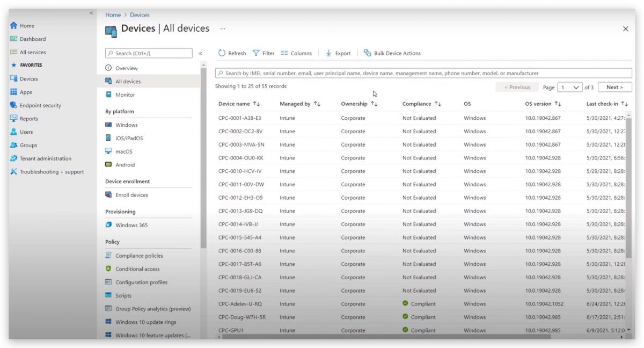Click the Endpoint security shield icon
644x348 pixels.
pyautogui.click(x=13, y=105)
